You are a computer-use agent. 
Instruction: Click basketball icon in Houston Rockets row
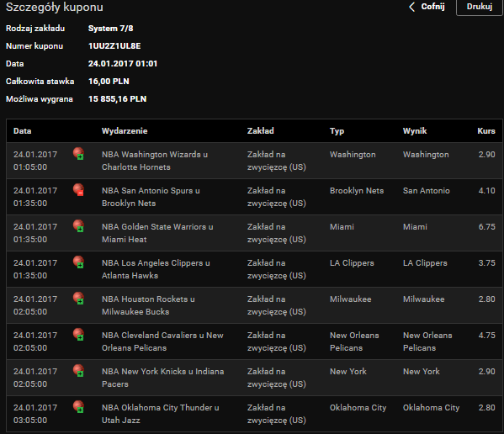click(78, 298)
